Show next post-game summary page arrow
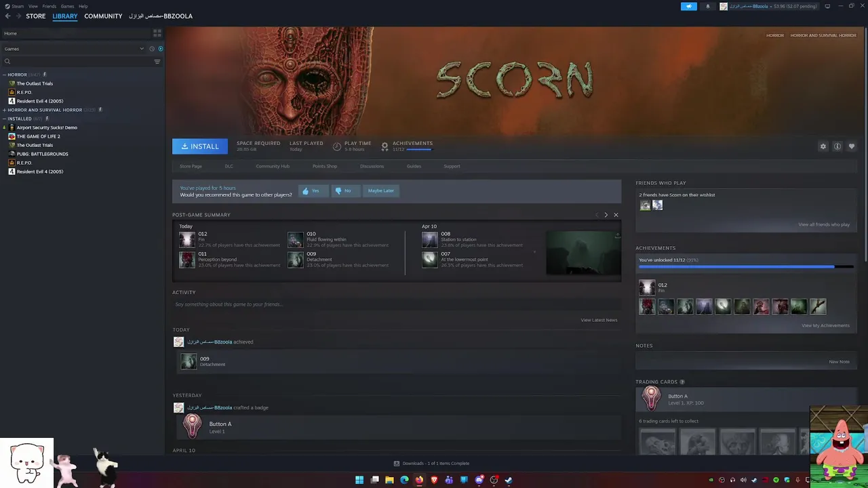 tap(606, 215)
